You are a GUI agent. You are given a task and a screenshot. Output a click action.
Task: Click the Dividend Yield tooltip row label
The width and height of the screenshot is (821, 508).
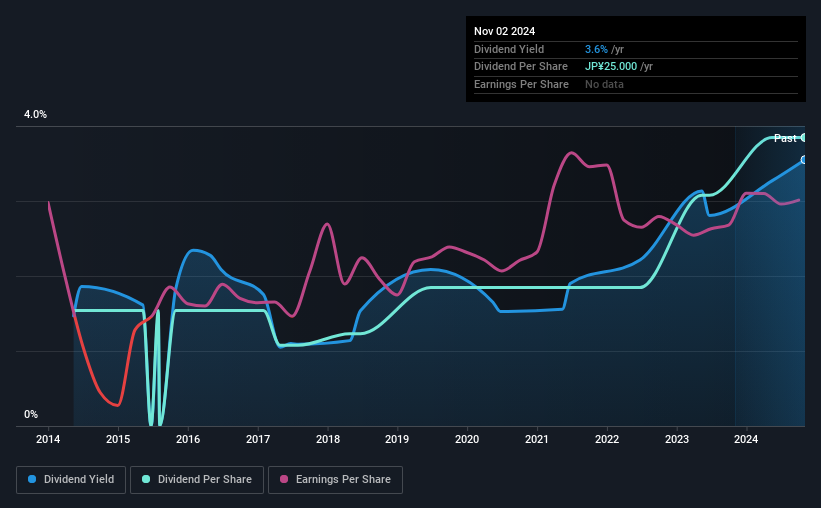pos(509,49)
